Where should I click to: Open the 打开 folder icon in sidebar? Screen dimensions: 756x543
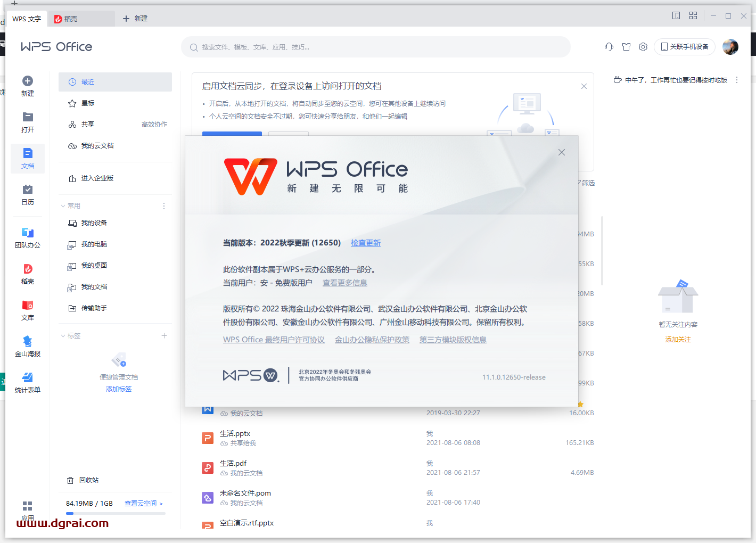coord(28,117)
